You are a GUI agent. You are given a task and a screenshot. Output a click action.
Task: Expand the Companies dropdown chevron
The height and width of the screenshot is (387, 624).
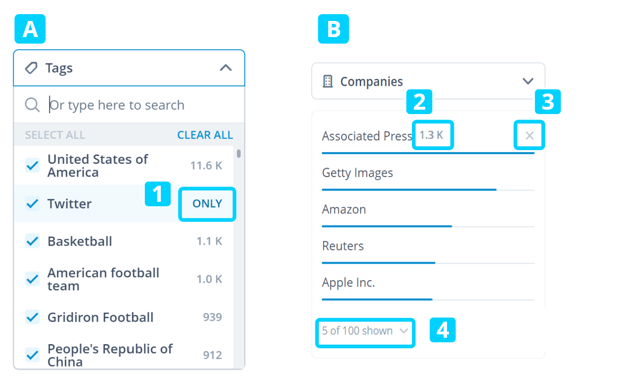[x=528, y=81]
